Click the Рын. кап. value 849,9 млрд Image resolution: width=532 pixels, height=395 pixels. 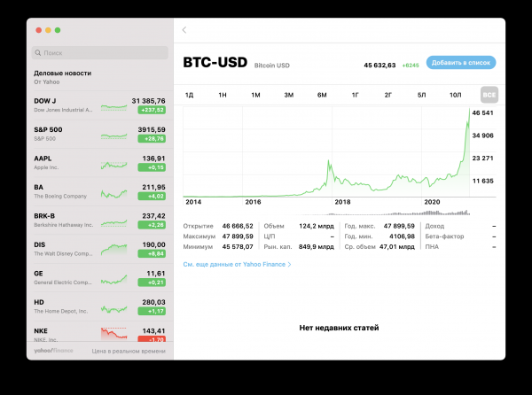tap(317, 247)
